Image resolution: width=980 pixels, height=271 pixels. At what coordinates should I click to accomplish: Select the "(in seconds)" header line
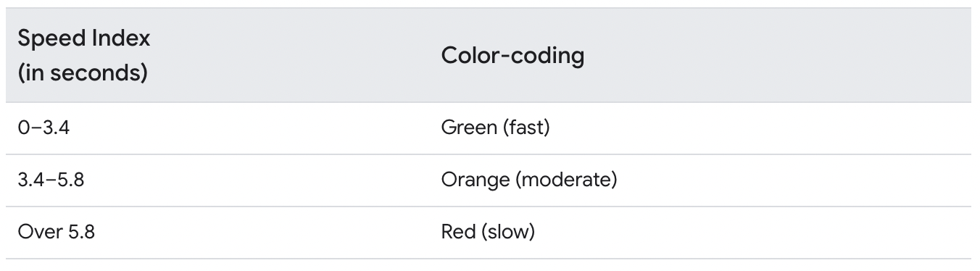83,73
